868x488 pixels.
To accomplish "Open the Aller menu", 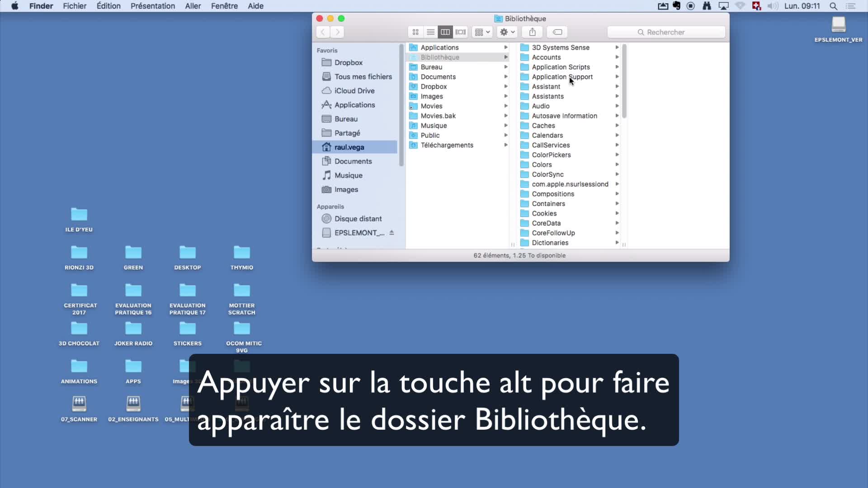I will click(193, 6).
